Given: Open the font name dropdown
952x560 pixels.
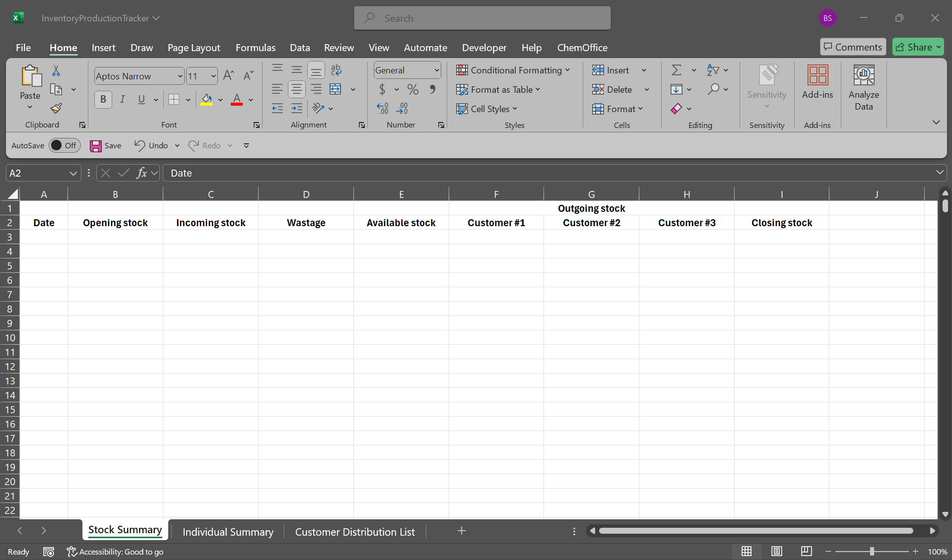Looking at the screenshot, I should [x=180, y=76].
